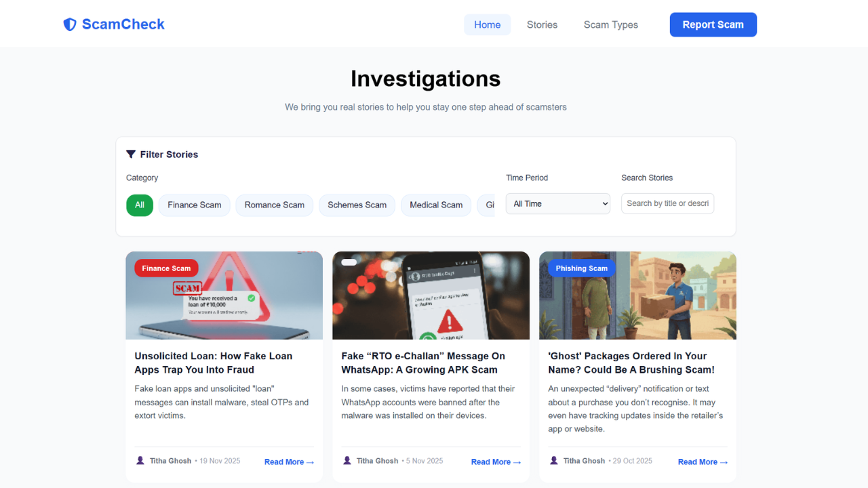Open the All Time period dropdown

click(558, 203)
